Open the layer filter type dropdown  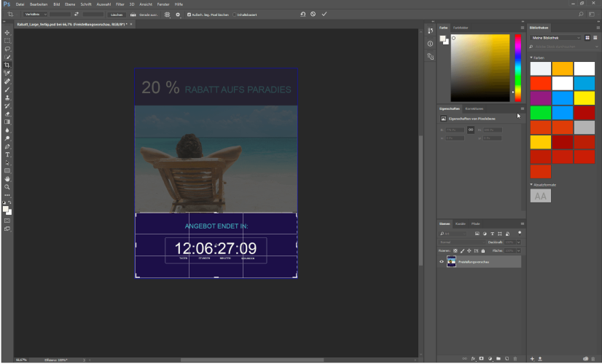click(453, 234)
